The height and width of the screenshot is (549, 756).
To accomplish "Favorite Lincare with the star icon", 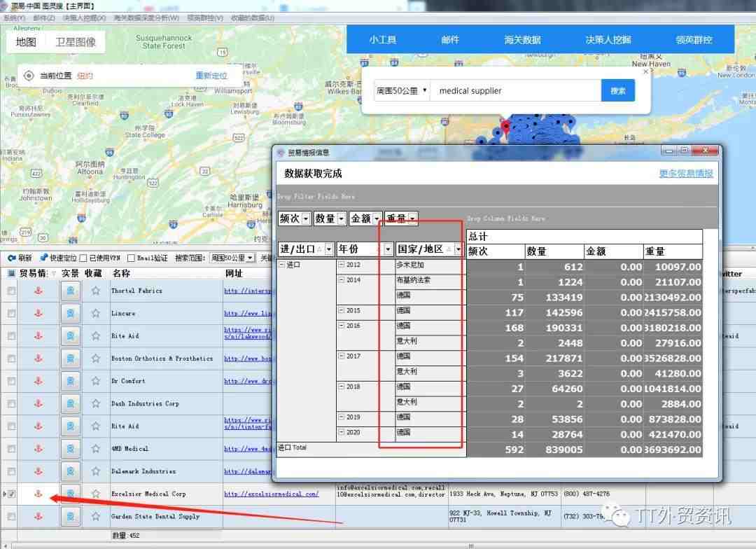I will point(96,313).
